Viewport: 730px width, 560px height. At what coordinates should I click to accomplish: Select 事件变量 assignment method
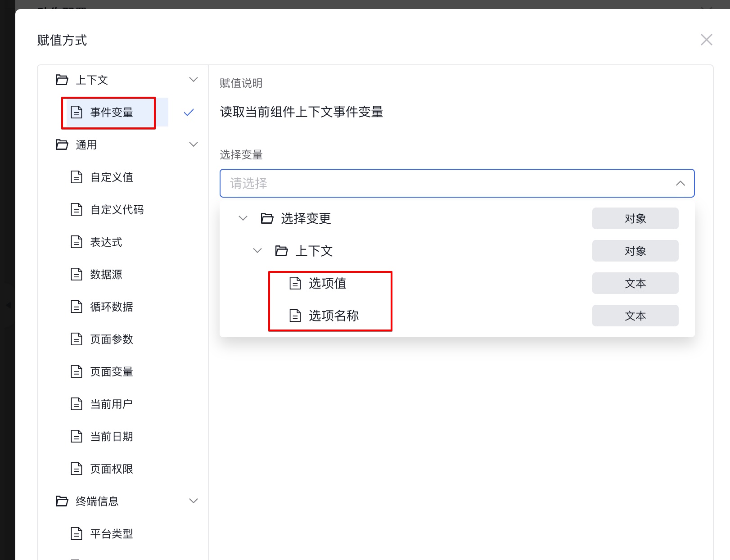[112, 112]
